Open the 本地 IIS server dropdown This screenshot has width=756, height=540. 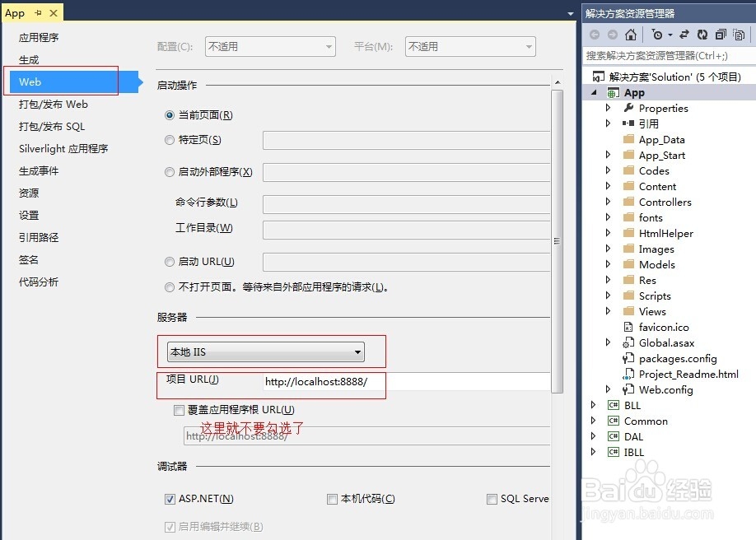[357, 351]
